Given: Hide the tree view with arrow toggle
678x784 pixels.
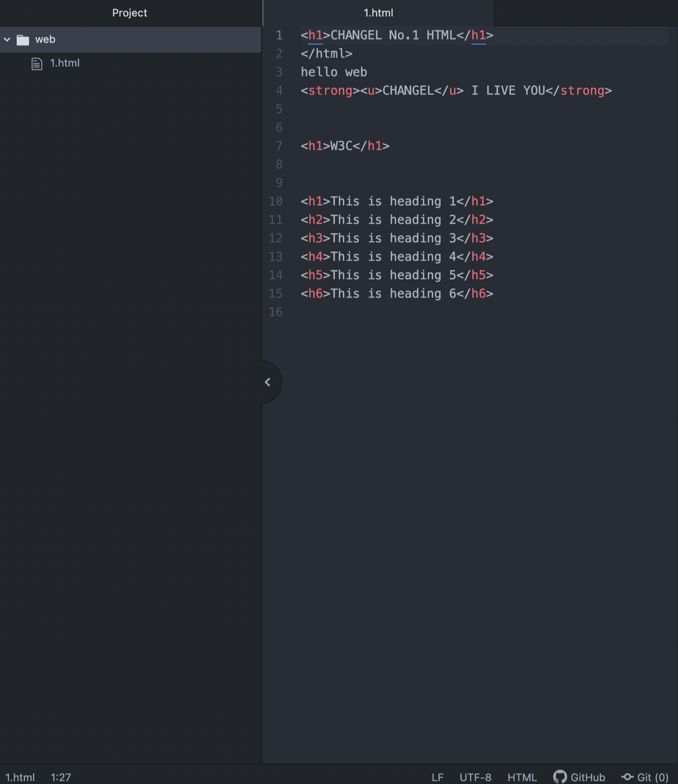Looking at the screenshot, I should click(x=267, y=382).
